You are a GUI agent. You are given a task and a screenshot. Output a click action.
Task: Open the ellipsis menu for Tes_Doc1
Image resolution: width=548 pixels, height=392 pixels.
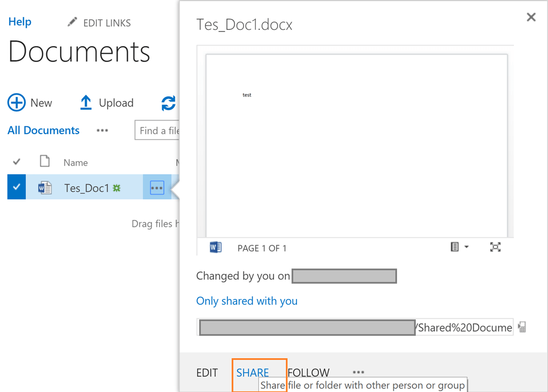[157, 187]
